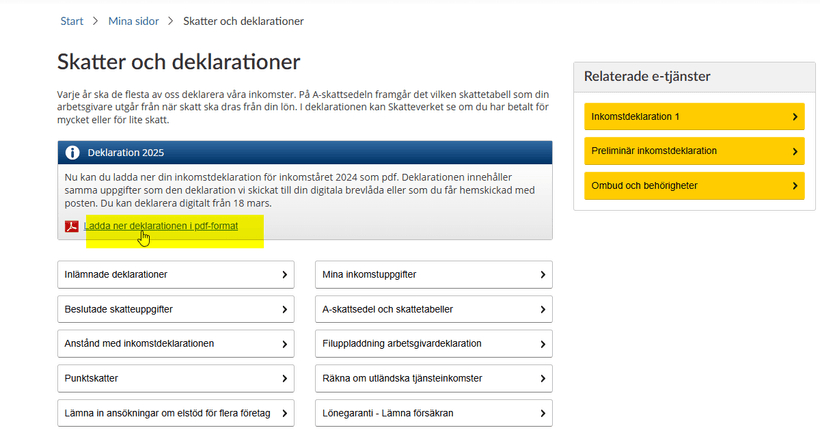Open Filuppladdning arbetsgivardeklaration

pyautogui.click(x=433, y=343)
